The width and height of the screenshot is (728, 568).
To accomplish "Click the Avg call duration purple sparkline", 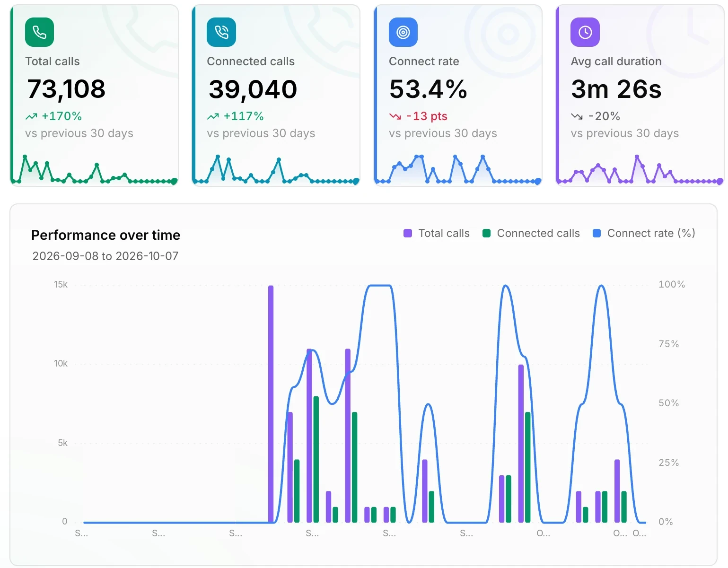I will tap(640, 169).
